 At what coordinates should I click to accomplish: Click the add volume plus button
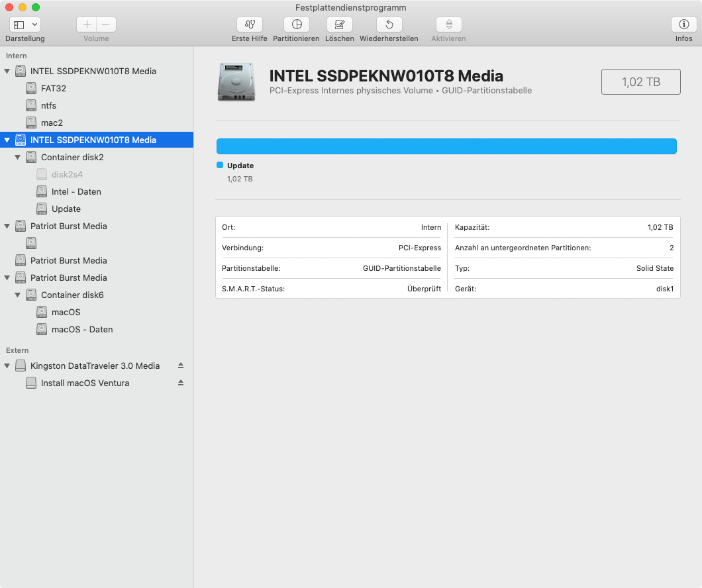click(87, 24)
